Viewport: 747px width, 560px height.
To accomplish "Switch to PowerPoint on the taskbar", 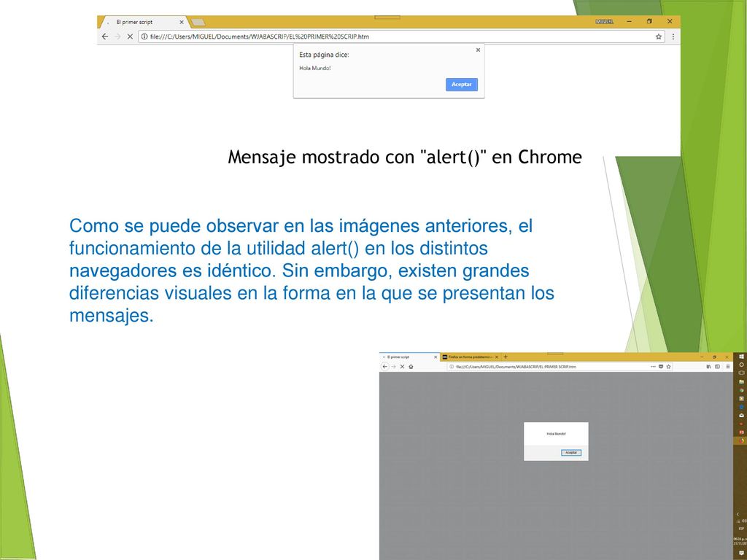I will click(x=741, y=432).
